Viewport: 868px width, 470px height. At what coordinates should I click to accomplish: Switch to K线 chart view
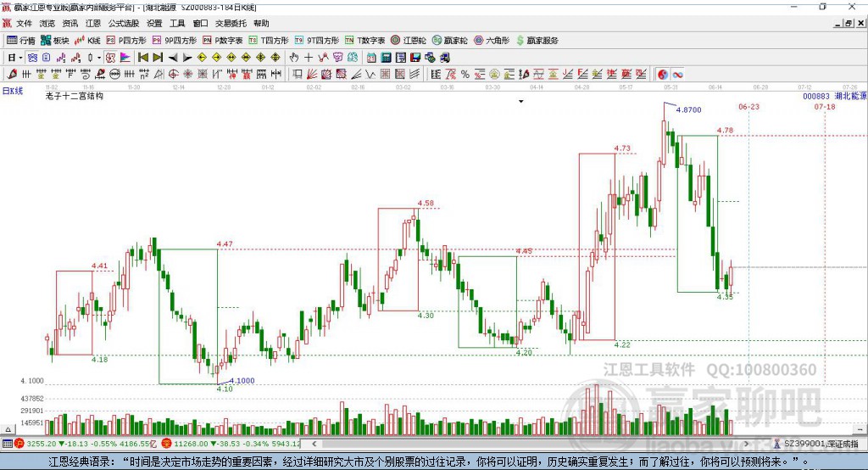[87, 41]
